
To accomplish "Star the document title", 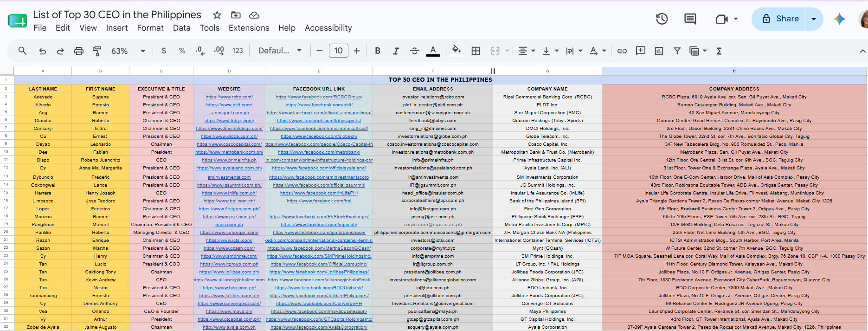I will tap(217, 15).
